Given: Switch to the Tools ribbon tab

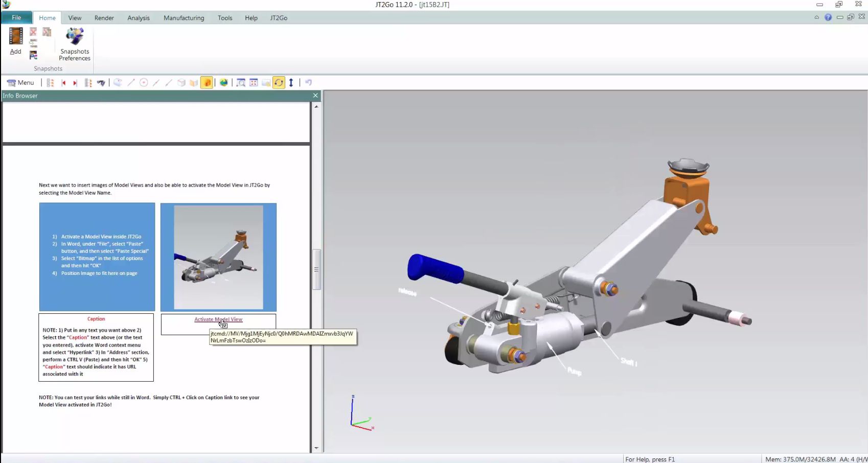Looking at the screenshot, I should click(x=225, y=18).
